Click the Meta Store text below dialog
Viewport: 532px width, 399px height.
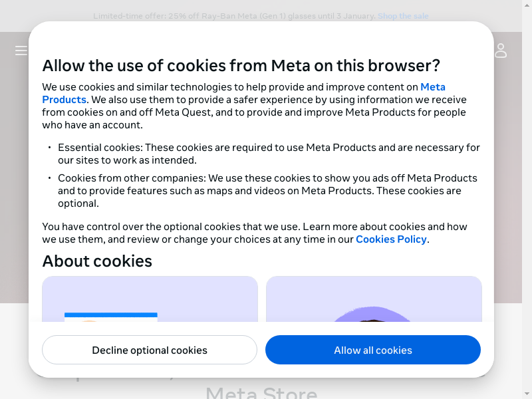[x=261, y=392]
